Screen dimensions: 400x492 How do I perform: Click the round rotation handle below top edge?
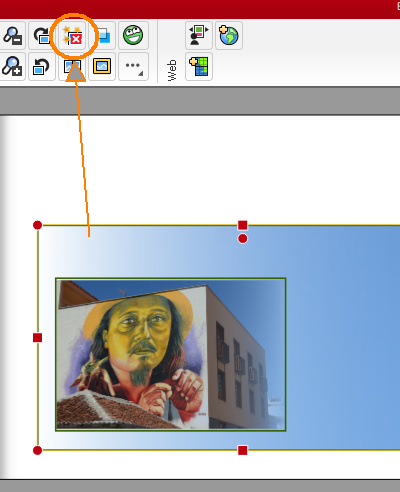243,239
